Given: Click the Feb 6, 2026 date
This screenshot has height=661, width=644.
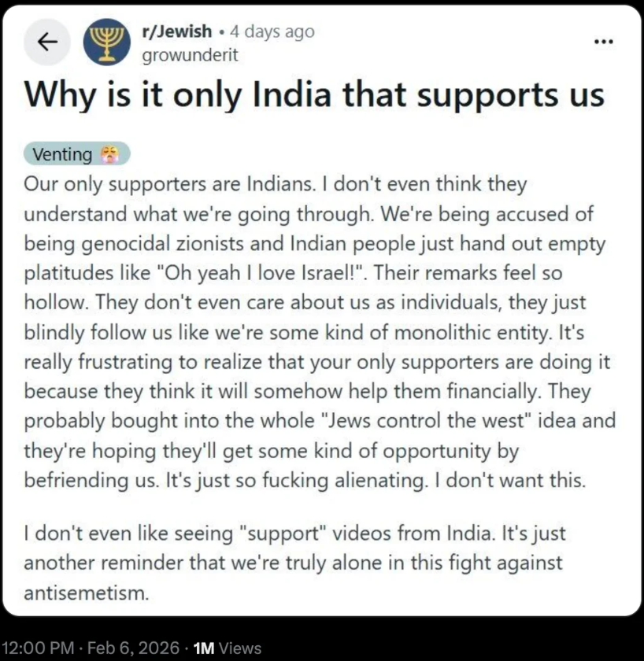Looking at the screenshot, I should point(133,648).
